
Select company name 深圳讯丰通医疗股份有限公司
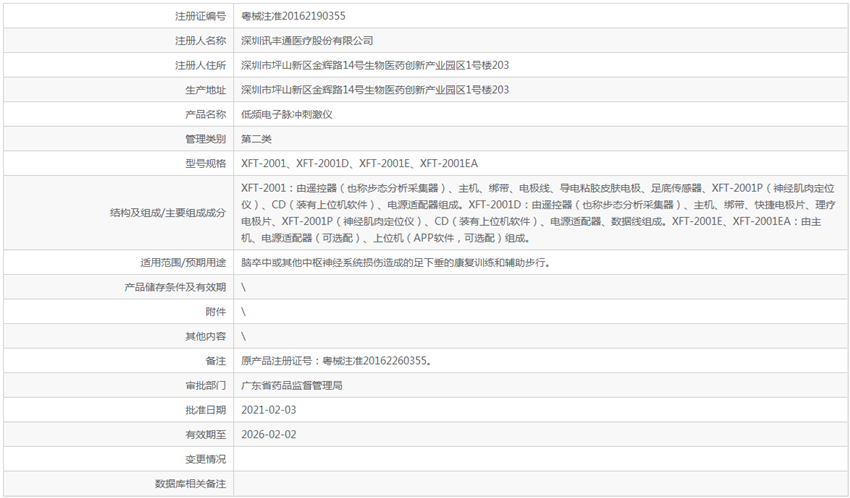point(307,41)
